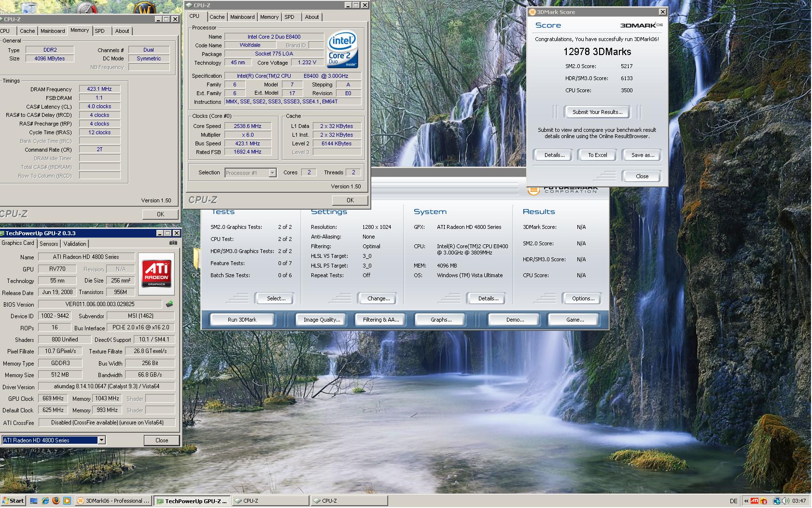Open the media player quick launch icon

click(67, 501)
